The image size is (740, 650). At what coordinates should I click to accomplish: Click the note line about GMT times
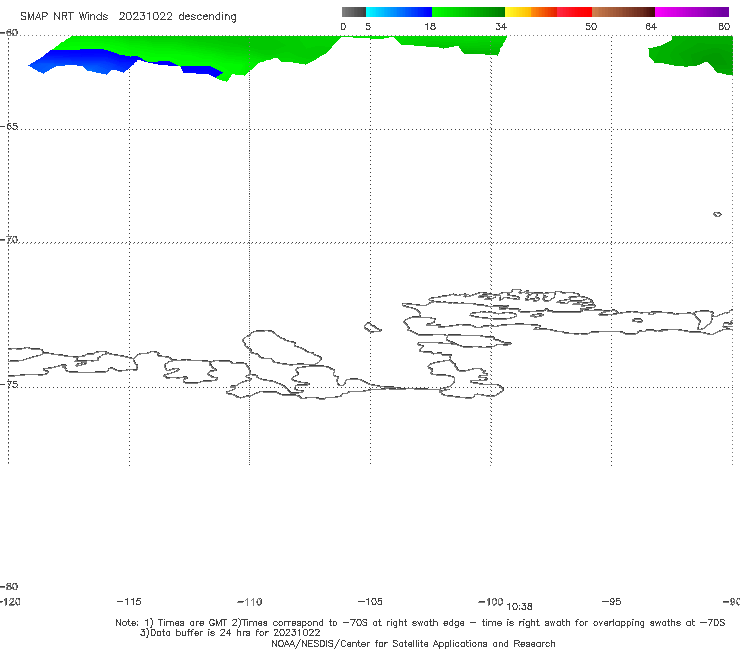pyautogui.click(x=420, y=623)
